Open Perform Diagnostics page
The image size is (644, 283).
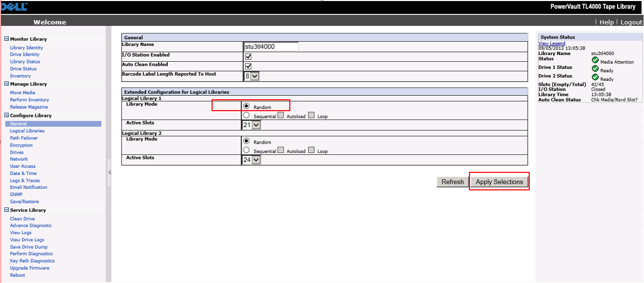point(31,254)
